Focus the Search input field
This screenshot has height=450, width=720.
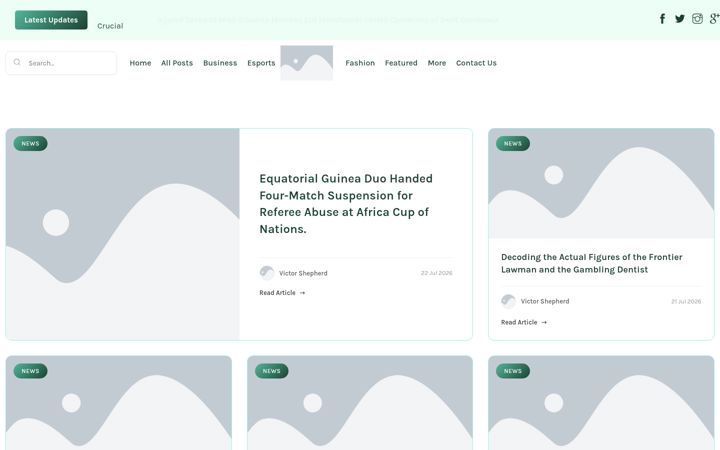[x=61, y=63]
